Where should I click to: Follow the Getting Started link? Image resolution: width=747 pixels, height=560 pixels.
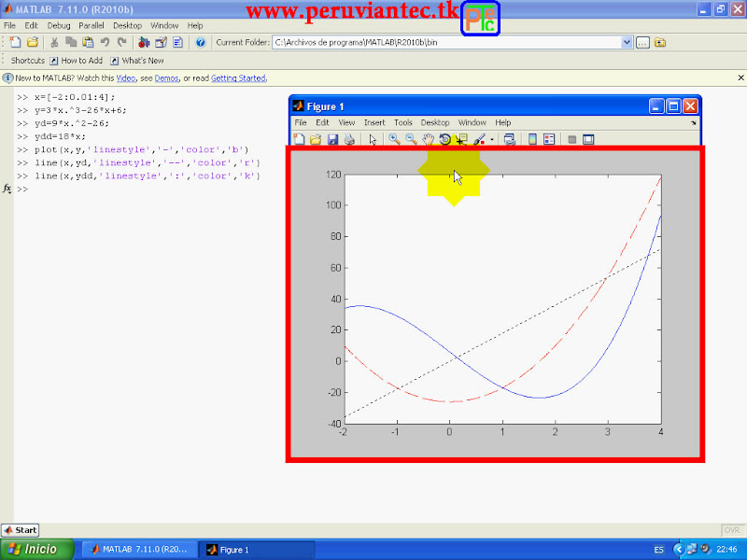238,78
